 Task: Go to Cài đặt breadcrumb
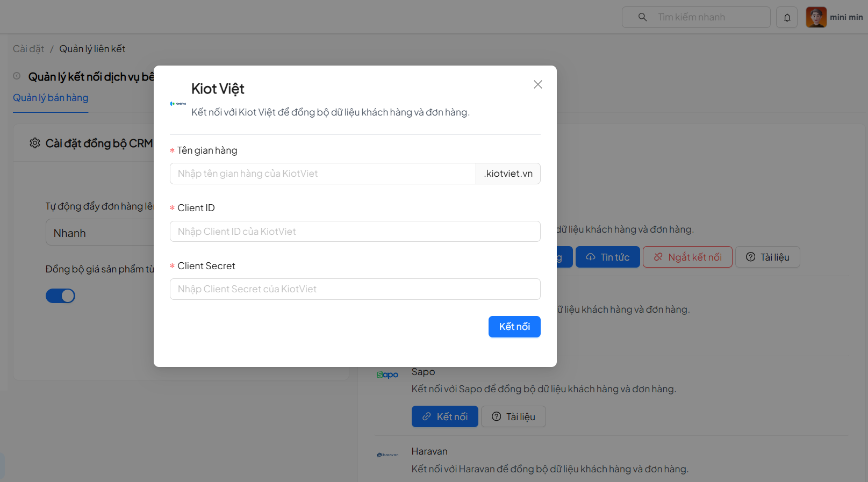[x=28, y=49]
